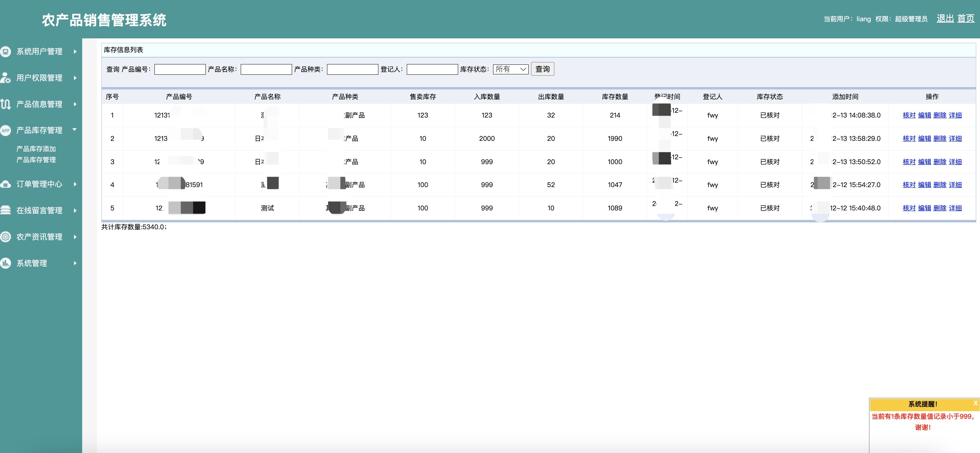Click the 出库数量 value 52

[551, 185]
